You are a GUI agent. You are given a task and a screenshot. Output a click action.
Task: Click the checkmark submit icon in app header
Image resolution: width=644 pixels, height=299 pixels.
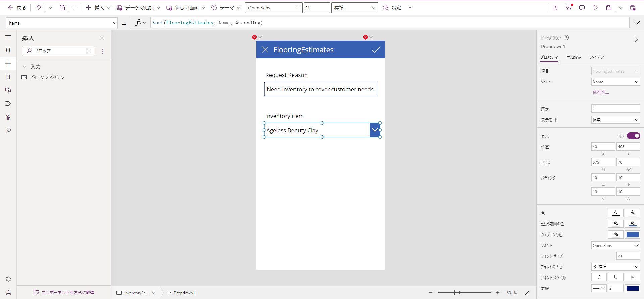click(x=376, y=50)
